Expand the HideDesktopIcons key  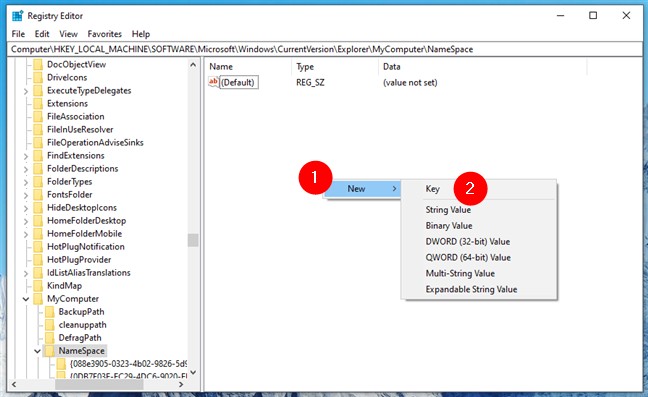coord(26,208)
